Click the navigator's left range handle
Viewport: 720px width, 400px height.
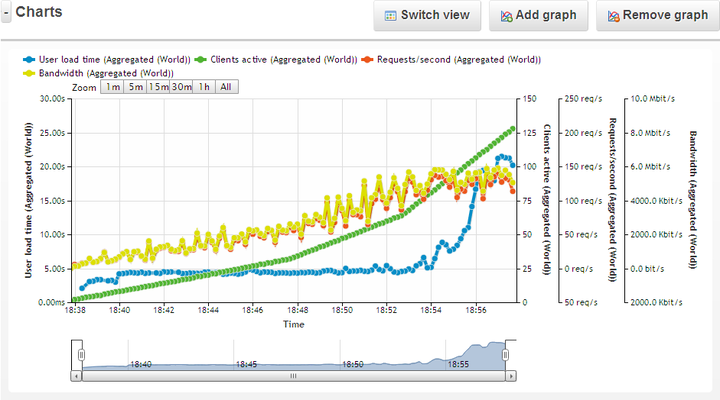(82, 355)
